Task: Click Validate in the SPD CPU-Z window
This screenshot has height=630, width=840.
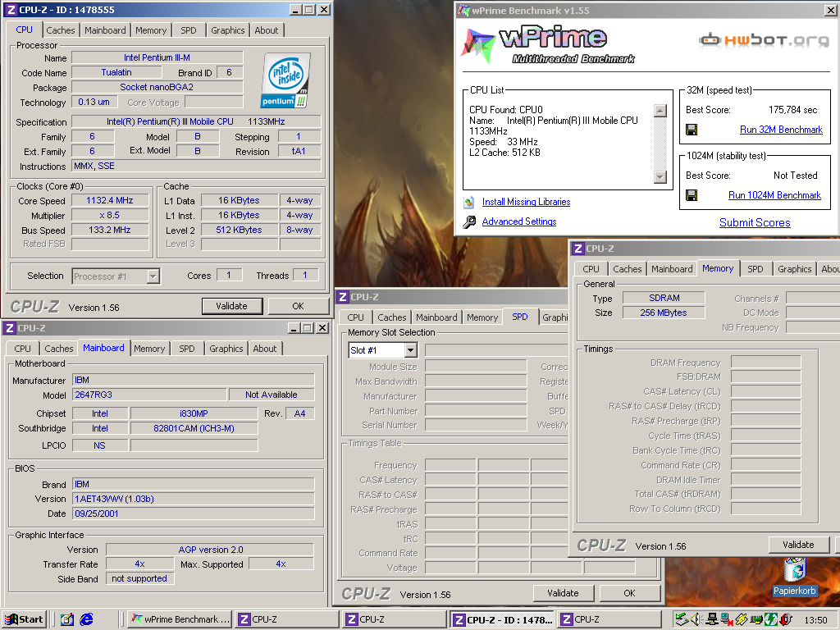Action: coord(563,593)
